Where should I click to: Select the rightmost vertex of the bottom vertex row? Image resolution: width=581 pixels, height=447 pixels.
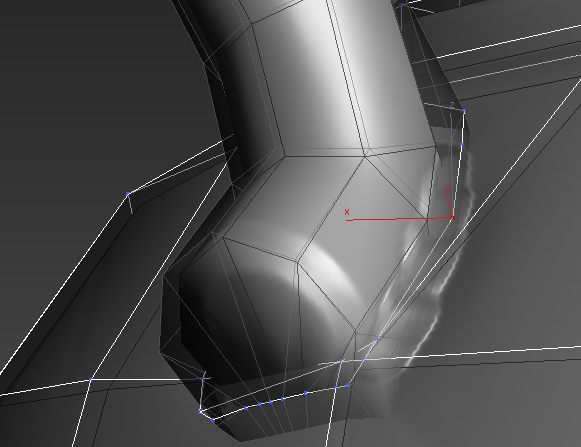(x=348, y=385)
